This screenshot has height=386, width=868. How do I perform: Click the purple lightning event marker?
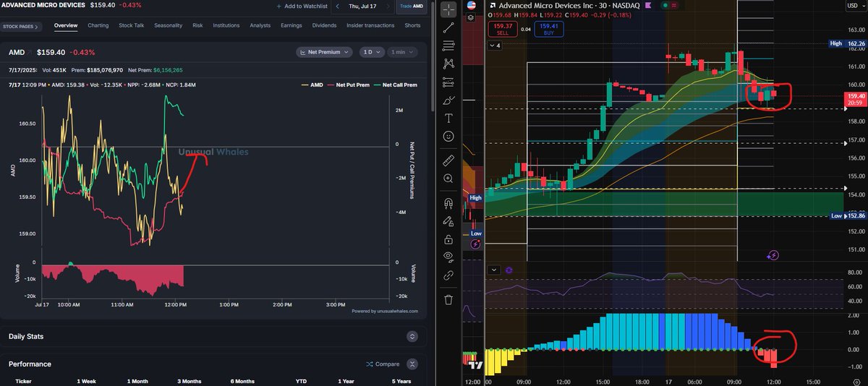point(475,244)
